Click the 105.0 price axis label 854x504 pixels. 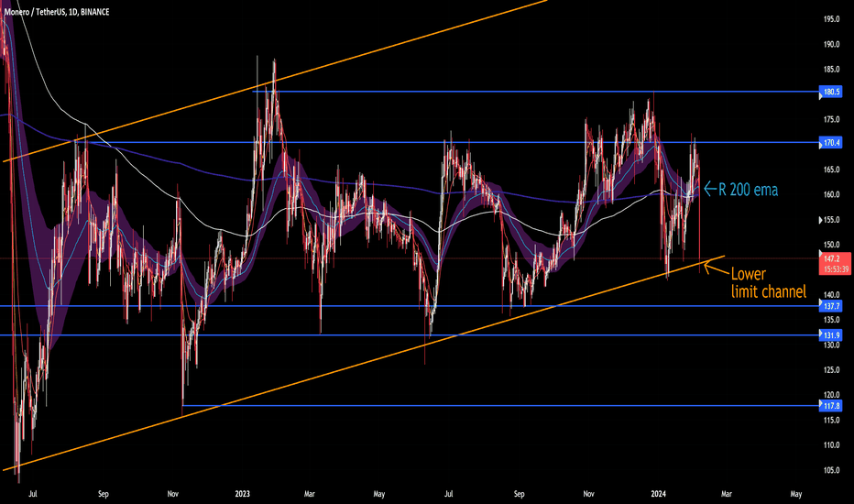(831, 470)
